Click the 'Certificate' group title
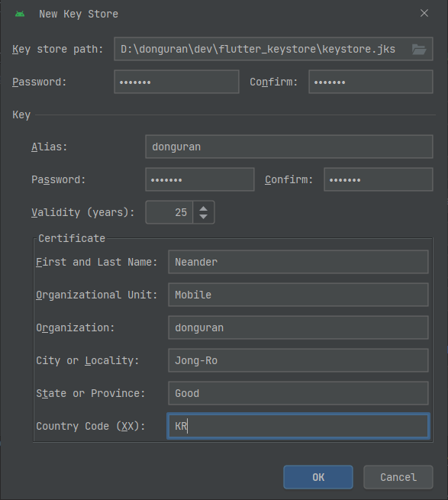The height and width of the screenshot is (500, 448). (x=72, y=238)
